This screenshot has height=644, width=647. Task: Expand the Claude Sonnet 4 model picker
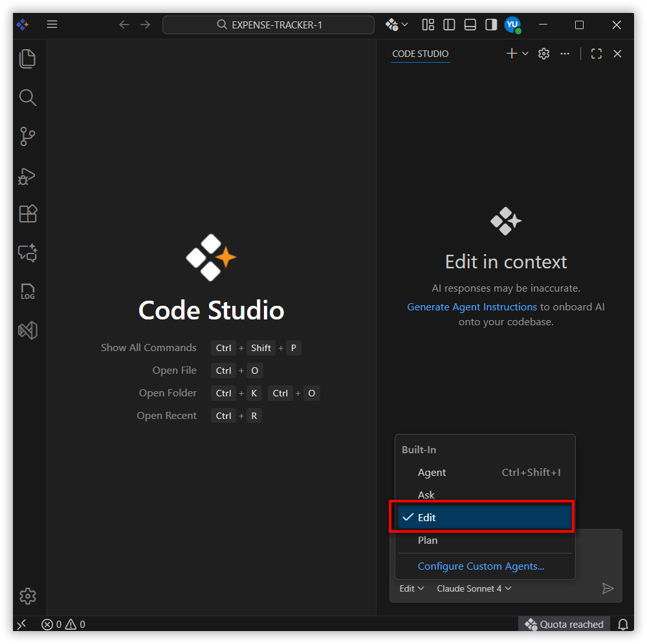click(x=474, y=588)
